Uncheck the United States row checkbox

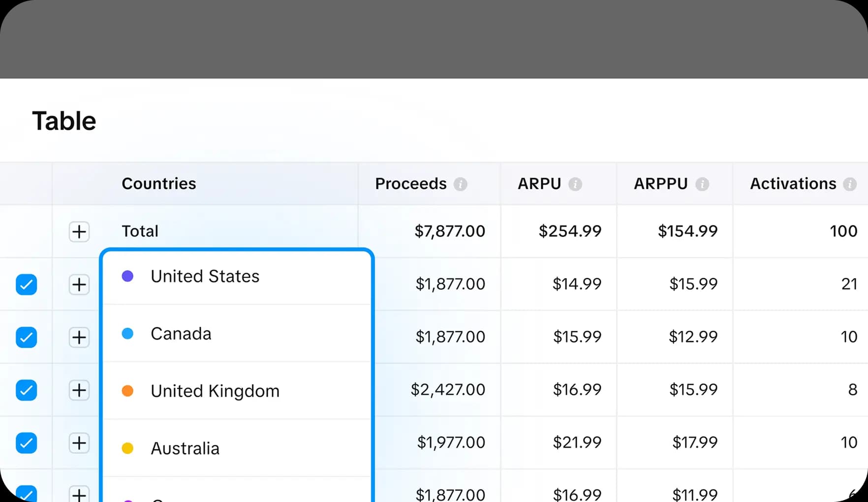[27, 284]
